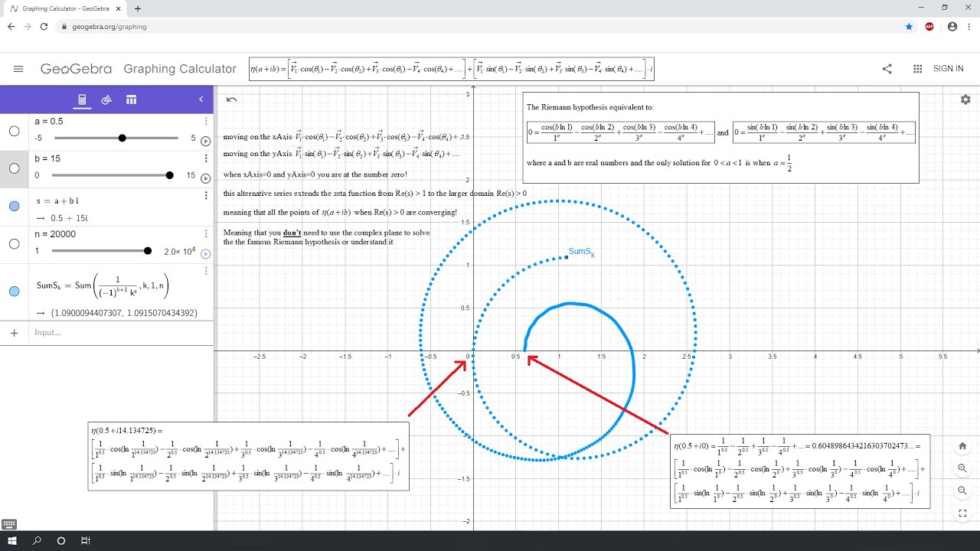This screenshot has height=551, width=980.
Task: Open the Chrome profile icon
Action: point(952,26)
